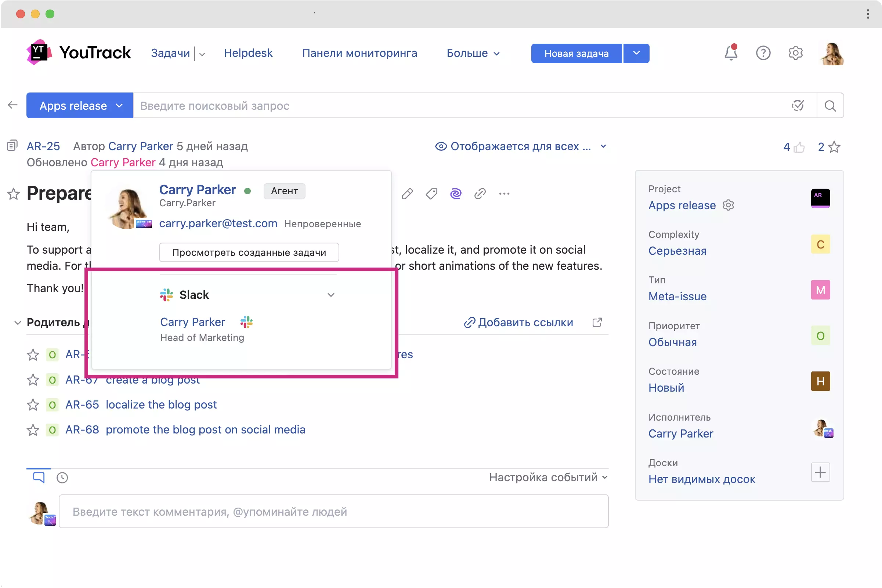882x588 pixels.
Task: Expand the Apps release project dropdown
Action: [80, 106]
